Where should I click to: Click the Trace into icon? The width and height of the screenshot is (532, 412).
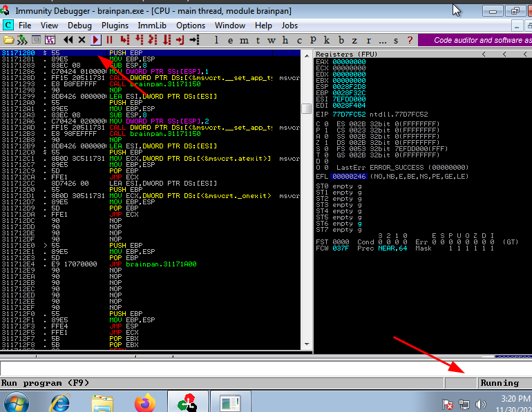tap(153, 40)
